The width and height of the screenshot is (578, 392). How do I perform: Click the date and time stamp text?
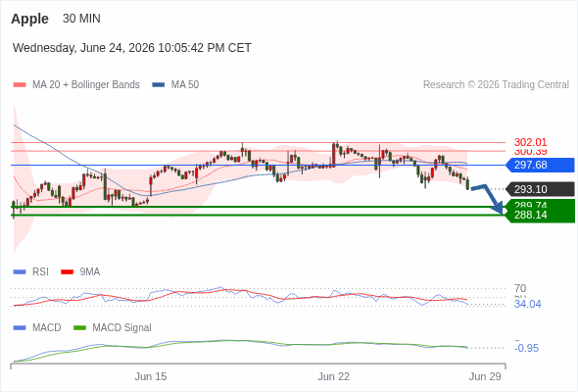point(132,48)
